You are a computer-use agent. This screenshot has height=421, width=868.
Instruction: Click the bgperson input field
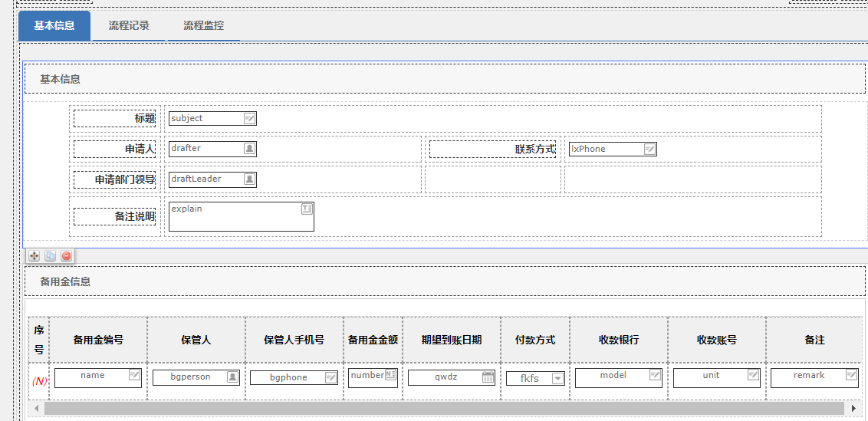(196, 377)
